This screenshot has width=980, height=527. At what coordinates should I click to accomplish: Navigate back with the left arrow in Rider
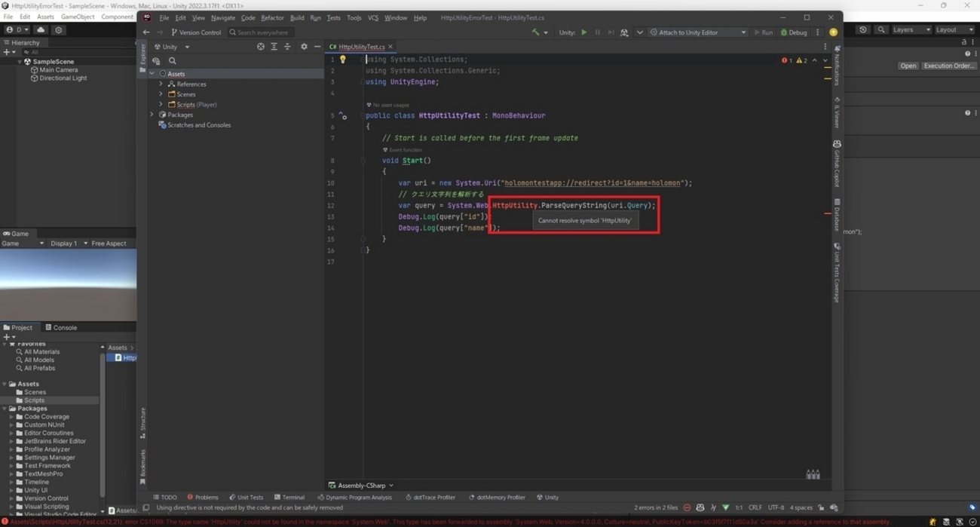click(146, 32)
